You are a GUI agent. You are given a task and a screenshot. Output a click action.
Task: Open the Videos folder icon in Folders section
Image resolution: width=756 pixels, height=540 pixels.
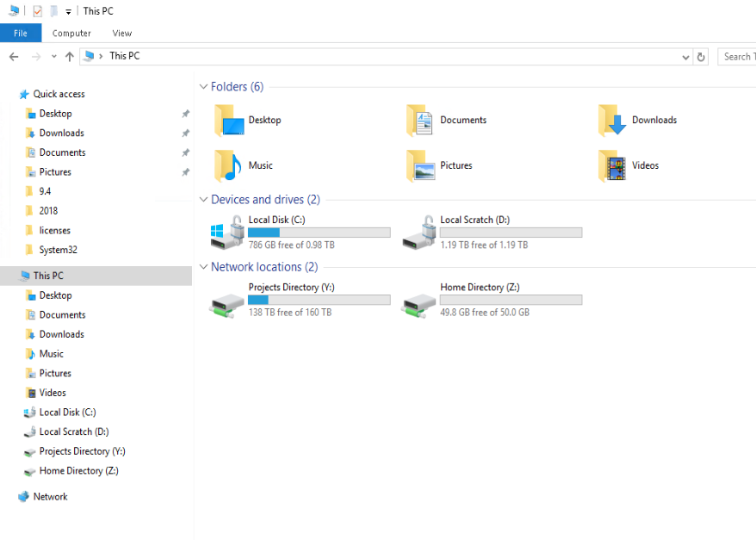pos(612,166)
